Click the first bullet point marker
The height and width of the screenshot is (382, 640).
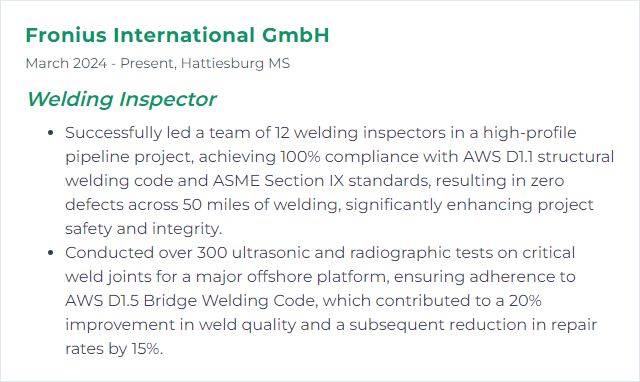(51, 133)
